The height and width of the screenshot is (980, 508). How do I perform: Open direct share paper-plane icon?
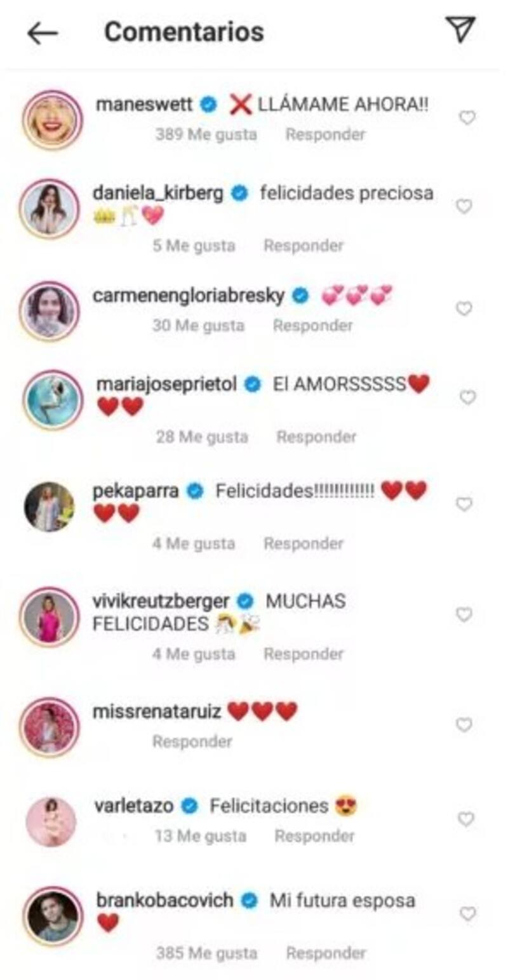tap(460, 30)
